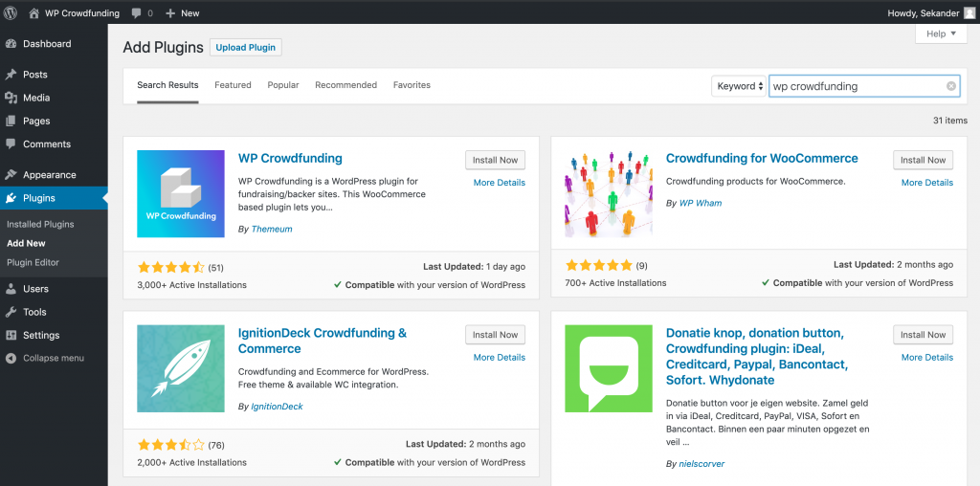Open the WordPress logo menu
The height and width of the screenshot is (486, 980).
click(x=10, y=12)
